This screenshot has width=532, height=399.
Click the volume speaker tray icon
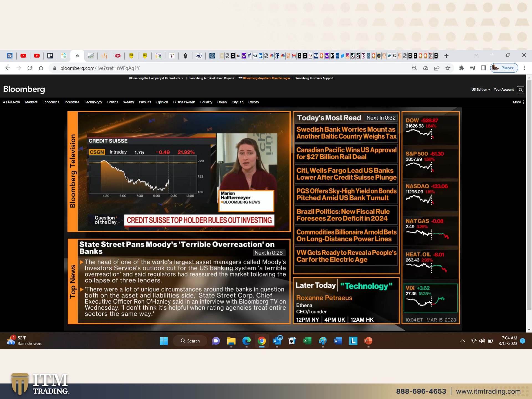click(x=482, y=341)
